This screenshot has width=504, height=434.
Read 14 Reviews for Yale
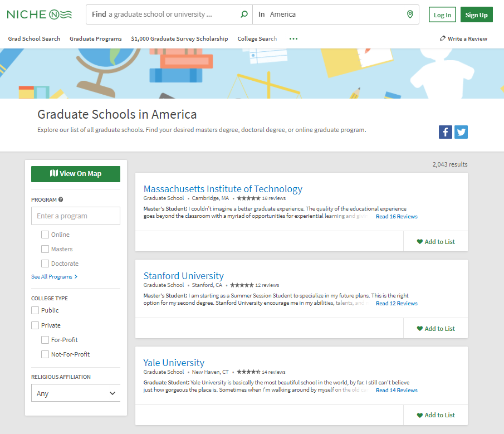pyautogui.click(x=397, y=391)
